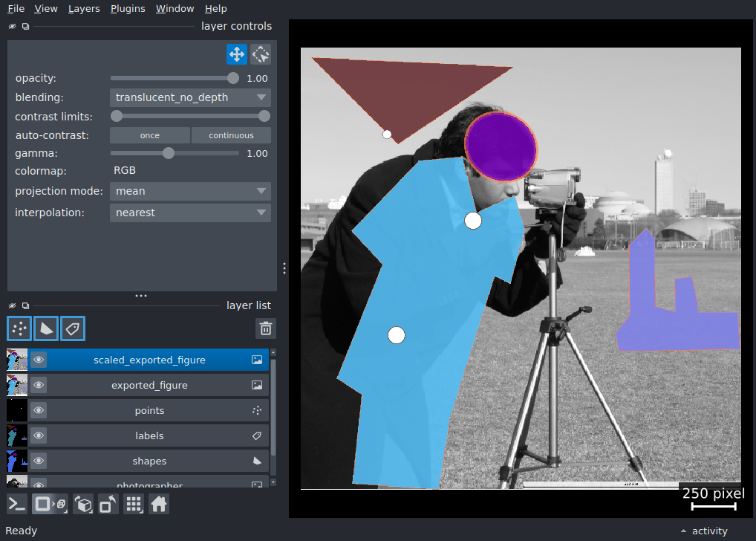Open the interpolation dropdown
The image size is (756, 541).
(190, 213)
